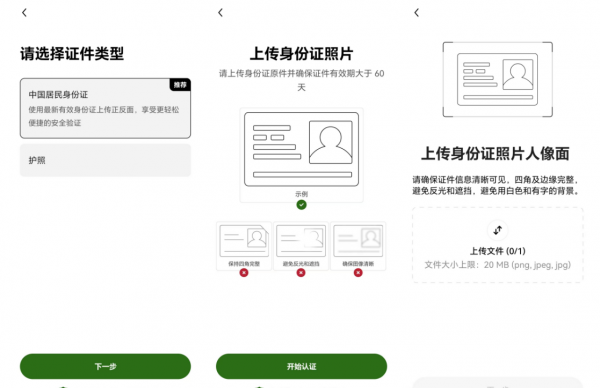The width and height of the screenshot is (600, 388).
Task: Click 上传文件 (0/1) text
Action: tap(497, 251)
